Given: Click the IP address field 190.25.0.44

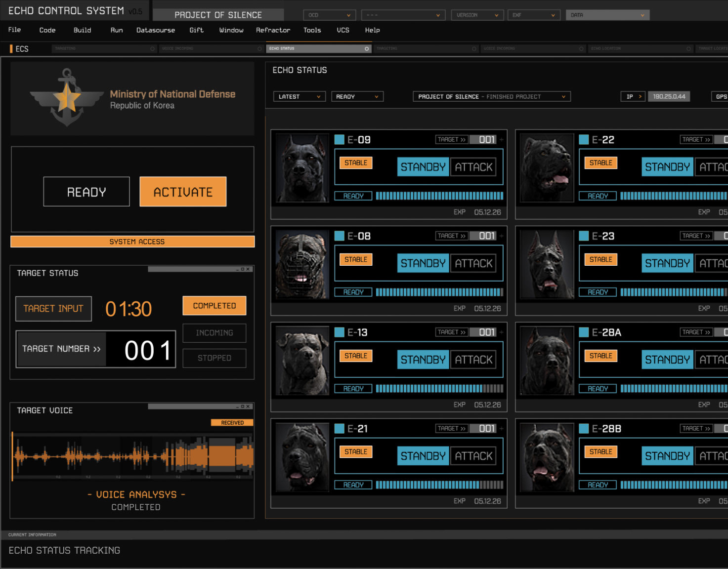Looking at the screenshot, I should click(x=669, y=96).
